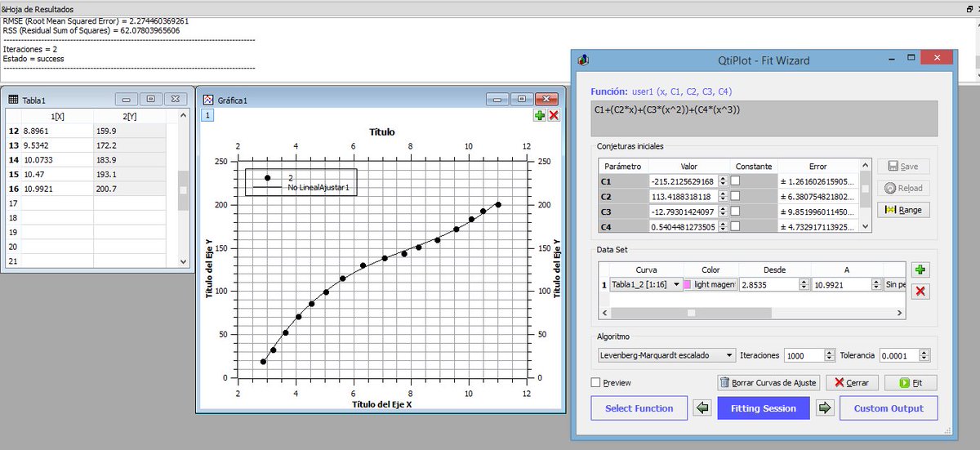980x450 pixels.
Task: Switch to the Fitting Session page
Action: 763,408
